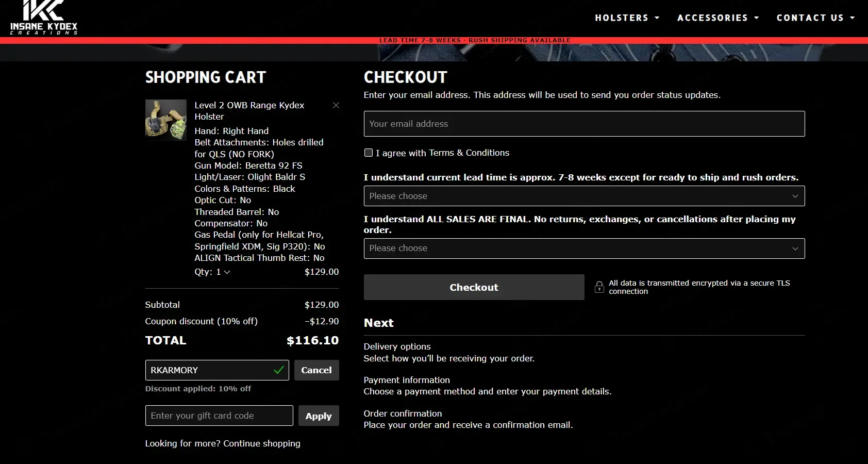Image resolution: width=868 pixels, height=464 pixels.
Task: Click the Insane Kydex Creations logo
Action: click(44, 18)
